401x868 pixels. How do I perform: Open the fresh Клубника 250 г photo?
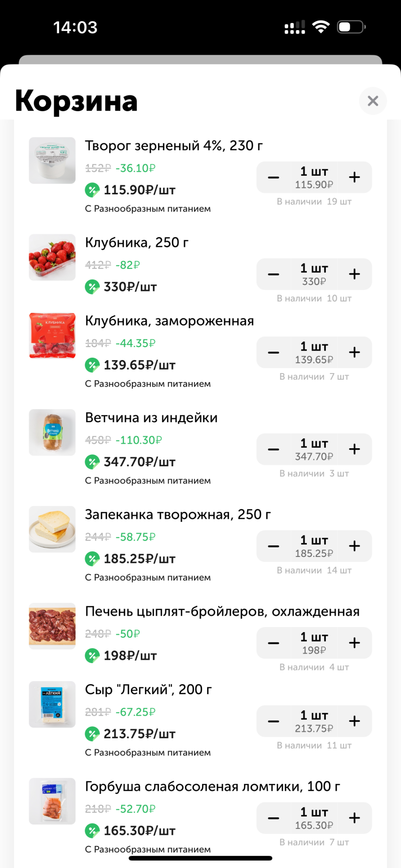coord(52,257)
